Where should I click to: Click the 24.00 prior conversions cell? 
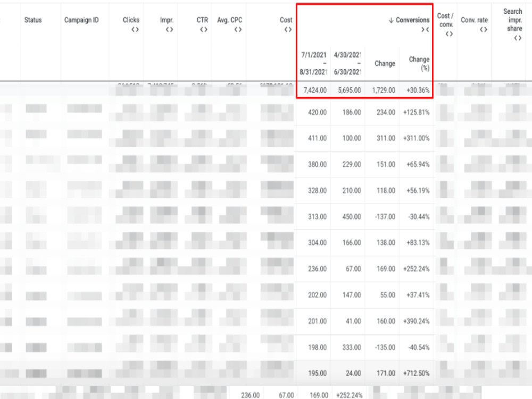click(x=353, y=373)
